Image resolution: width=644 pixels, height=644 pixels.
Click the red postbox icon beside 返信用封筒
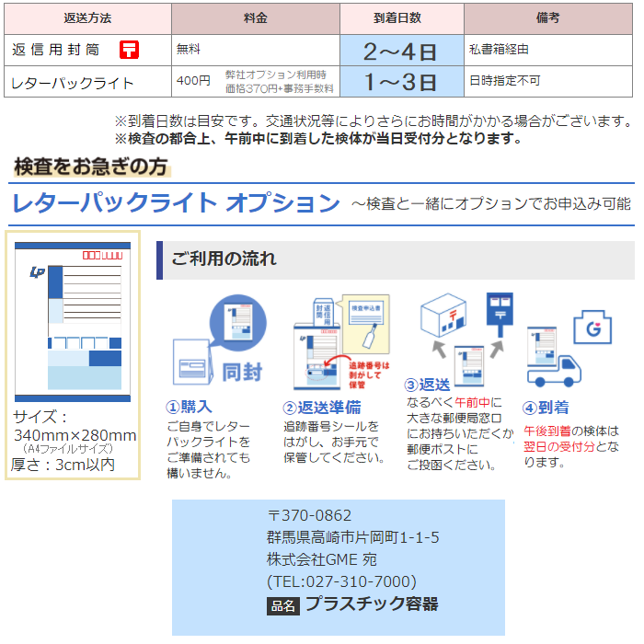coord(130,50)
